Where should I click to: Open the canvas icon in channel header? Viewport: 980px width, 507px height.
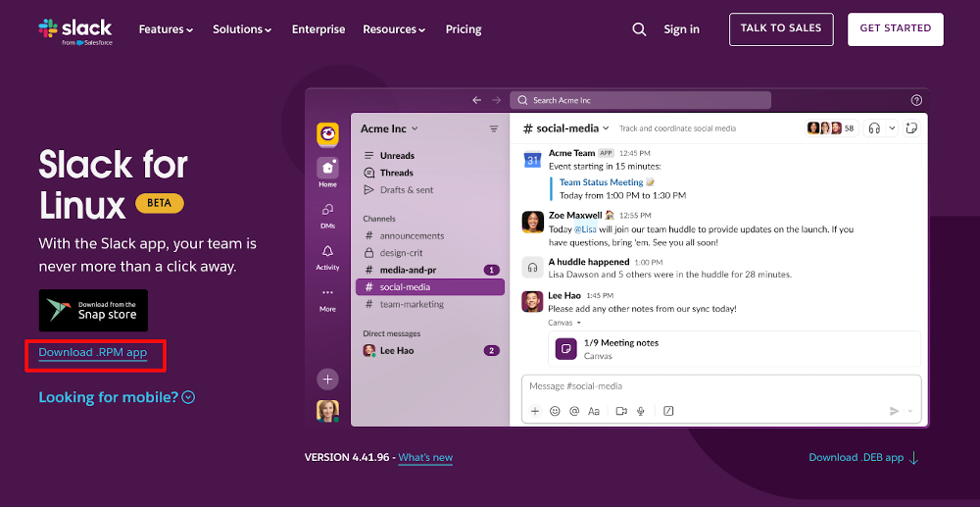911,128
